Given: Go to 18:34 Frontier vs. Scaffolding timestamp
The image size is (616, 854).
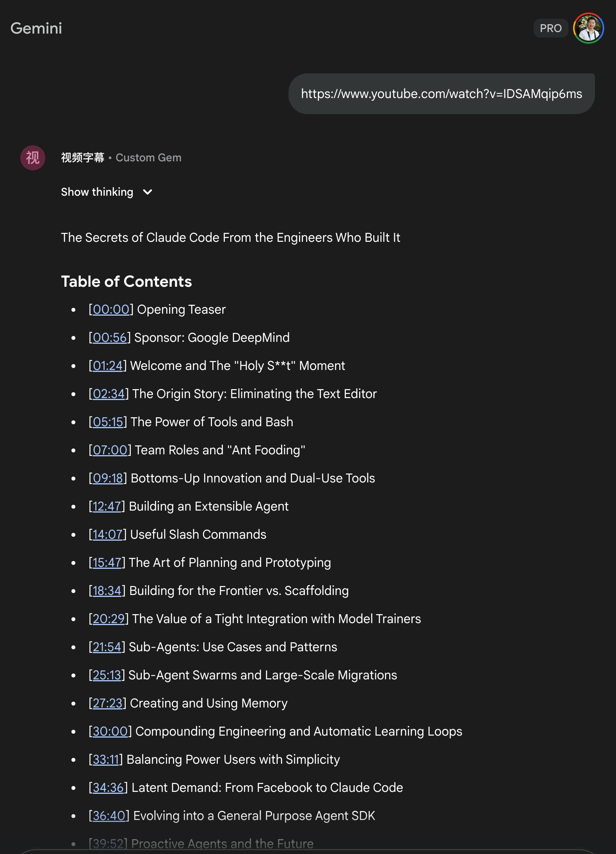Looking at the screenshot, I should pos(107,591).
